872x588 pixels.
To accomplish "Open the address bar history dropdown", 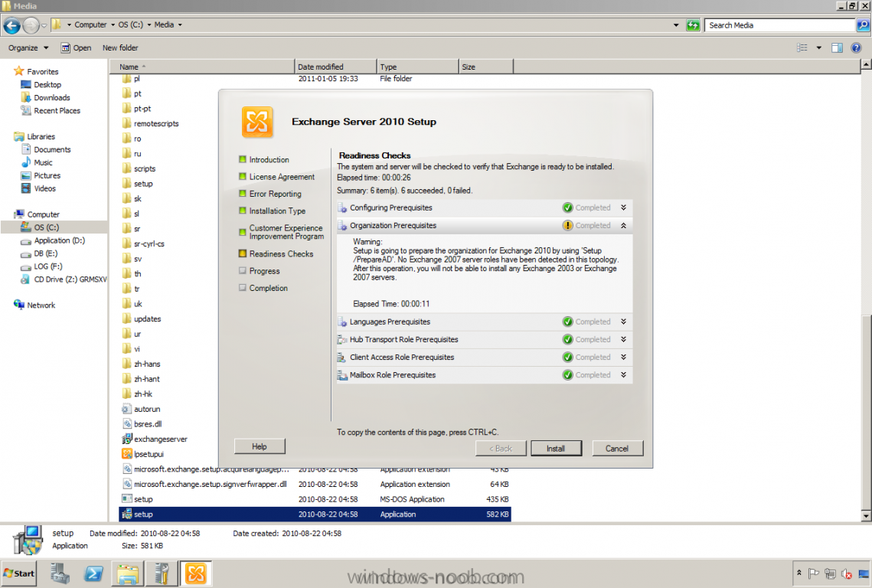I will (676, 25).
